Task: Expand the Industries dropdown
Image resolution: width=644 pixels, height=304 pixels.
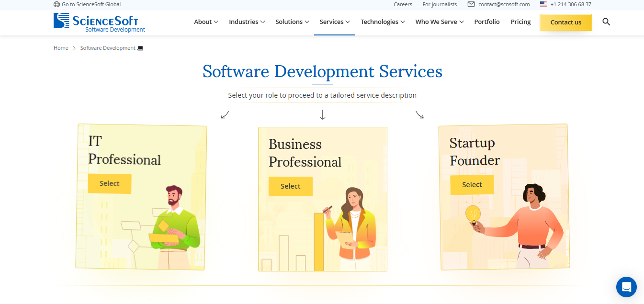Action: point(247,22)
